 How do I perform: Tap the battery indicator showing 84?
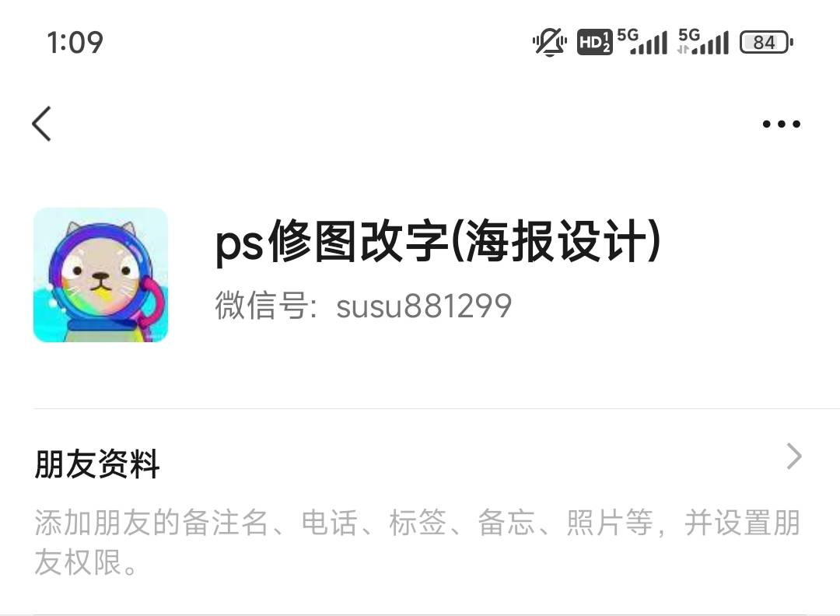pos(766,42)
